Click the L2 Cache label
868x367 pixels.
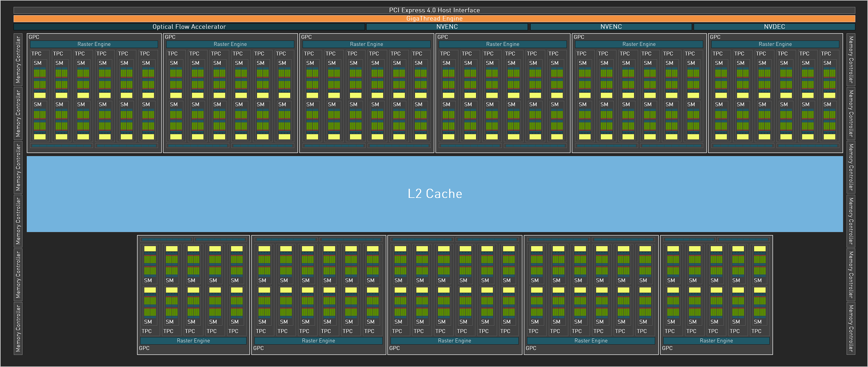pos(435,194)
